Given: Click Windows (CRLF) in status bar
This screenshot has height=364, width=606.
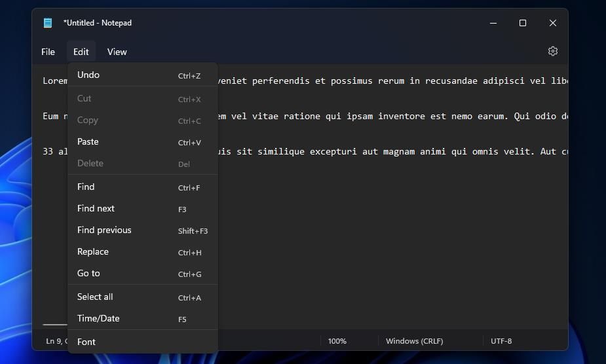Looking at the screenshot, I should pos(414,341).
